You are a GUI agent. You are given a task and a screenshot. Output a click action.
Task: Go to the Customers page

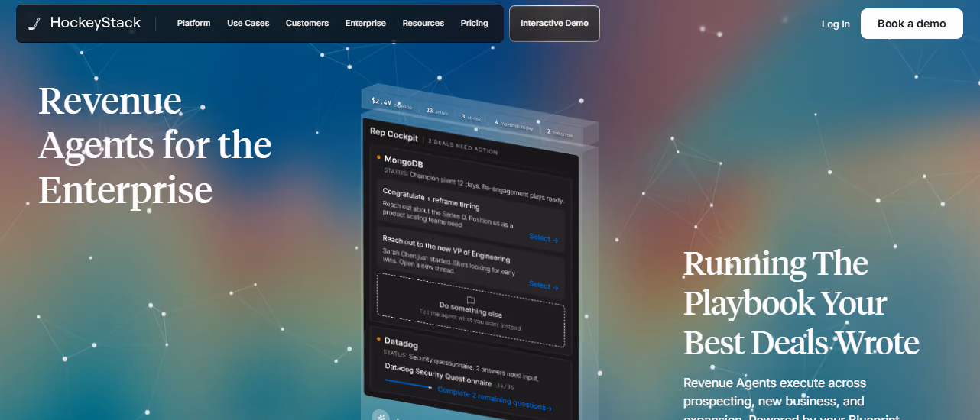[x=307, y=24]
